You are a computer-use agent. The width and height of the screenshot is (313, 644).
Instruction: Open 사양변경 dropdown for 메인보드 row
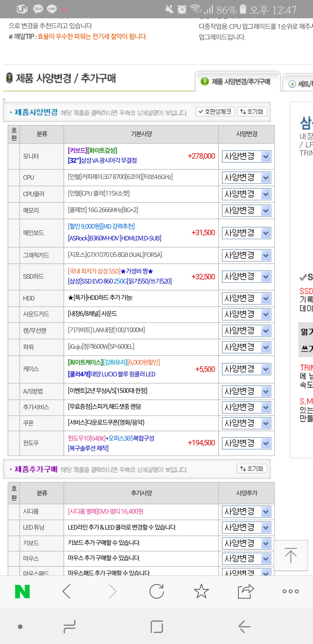coord(246,233)
